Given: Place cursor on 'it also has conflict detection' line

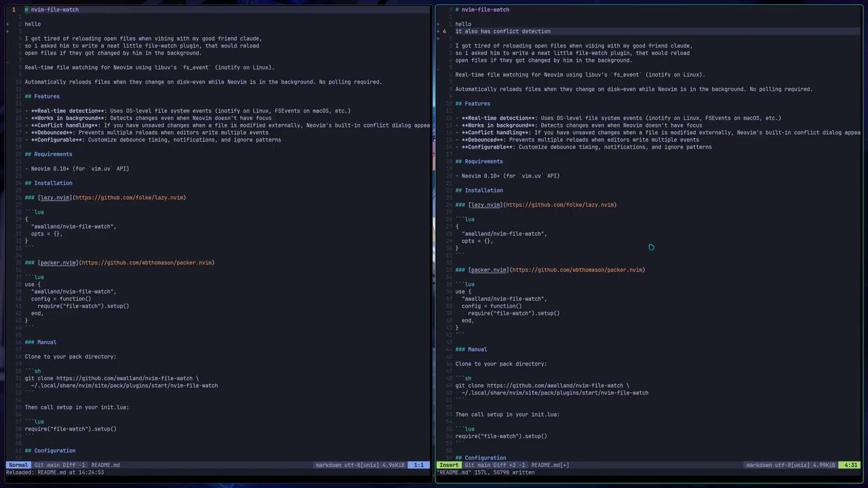Looking at the screenshot, I should pyautogui.click(x=502, y=31).
